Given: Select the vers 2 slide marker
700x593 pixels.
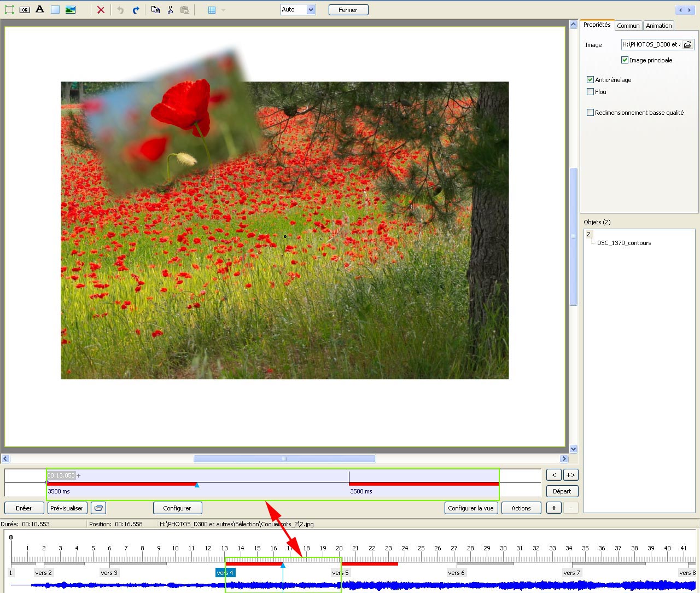Looking at the screenshot, I should coord(43,573).
